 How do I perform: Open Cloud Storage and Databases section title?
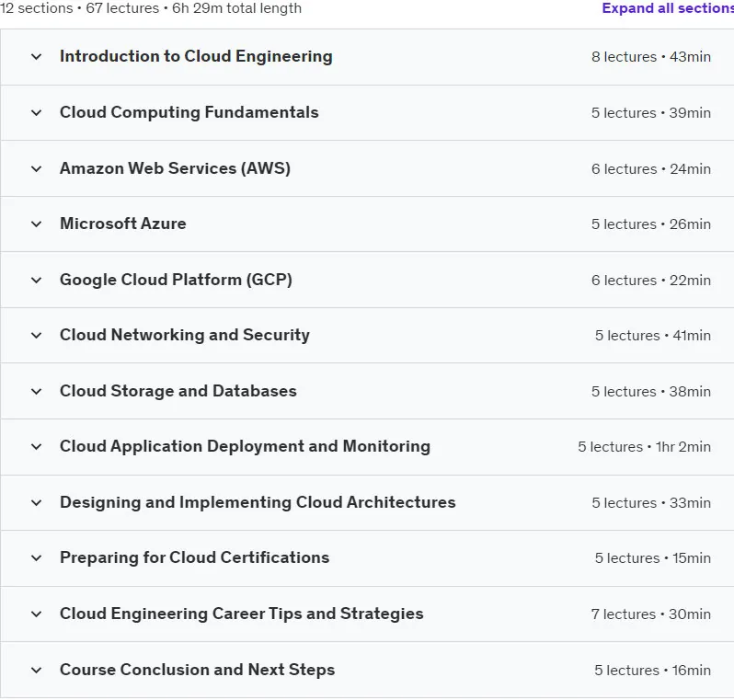pos(178,391)
